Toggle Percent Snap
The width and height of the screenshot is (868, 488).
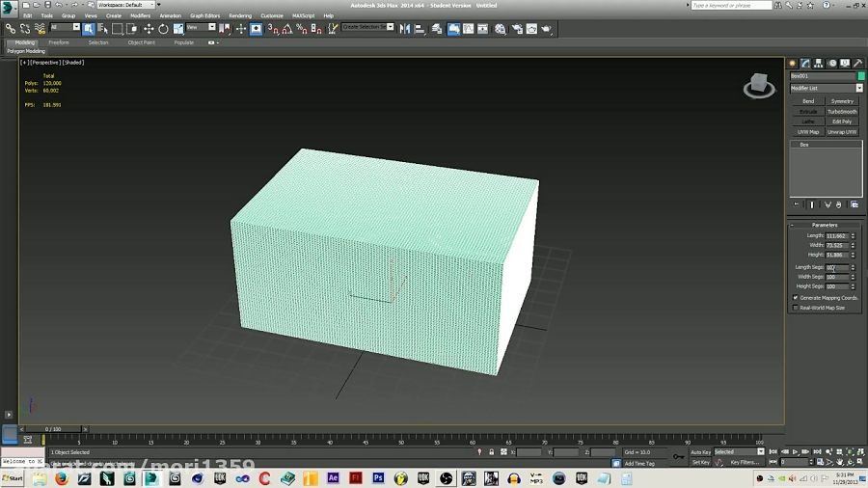point(302,29)
